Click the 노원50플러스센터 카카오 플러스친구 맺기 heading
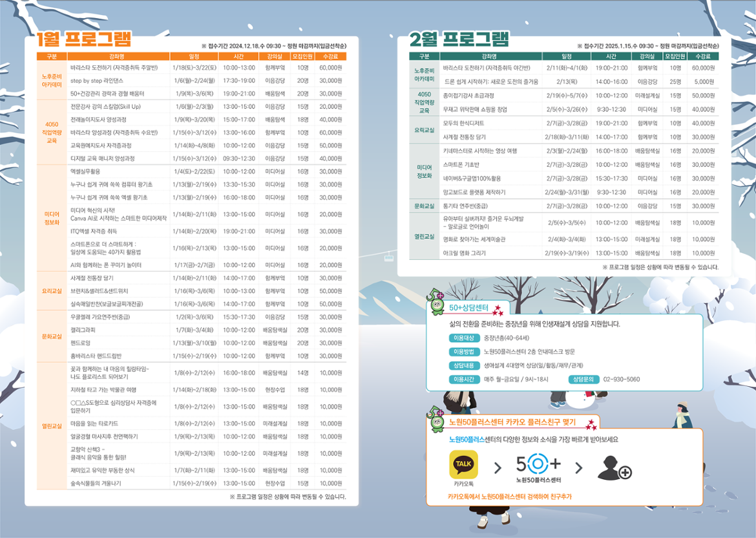Viewport: 756px width, 538px height. [512, 422]
